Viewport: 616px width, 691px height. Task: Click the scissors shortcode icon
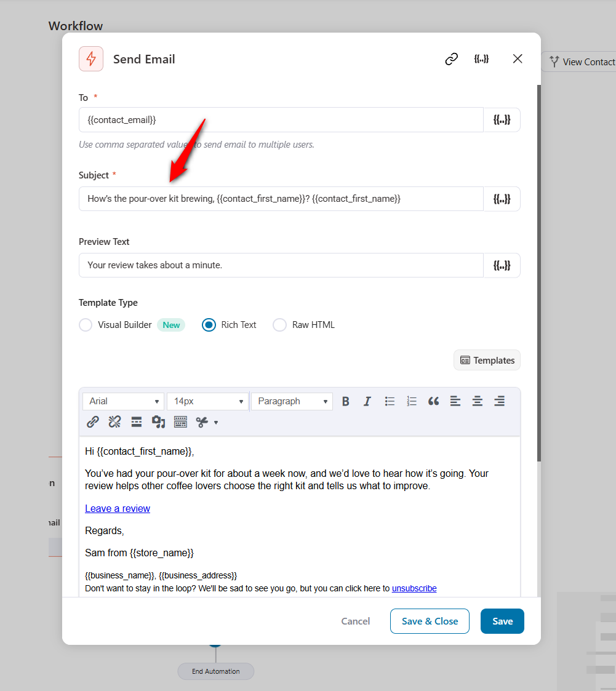[x=202, y=422]
